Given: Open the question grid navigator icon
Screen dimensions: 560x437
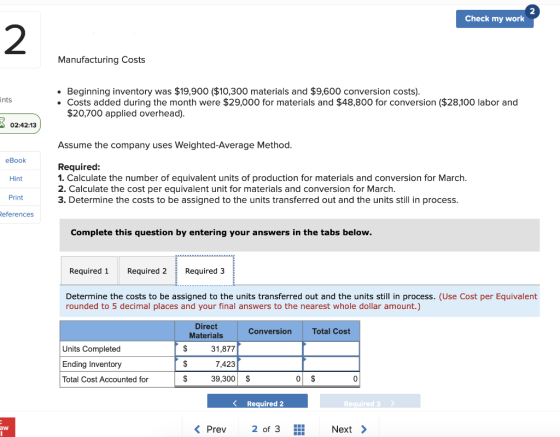Looking at the screenshot, I should [299, 430].
